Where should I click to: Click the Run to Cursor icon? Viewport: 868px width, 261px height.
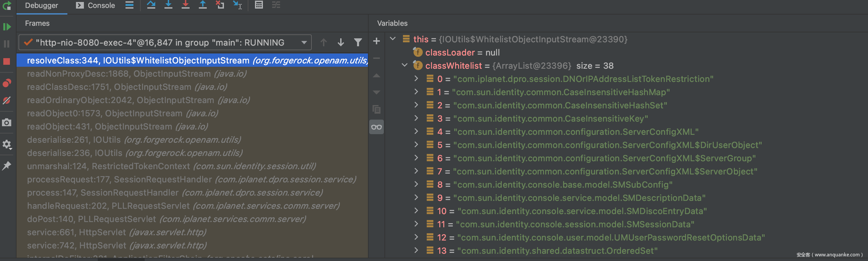coord(237,5)
